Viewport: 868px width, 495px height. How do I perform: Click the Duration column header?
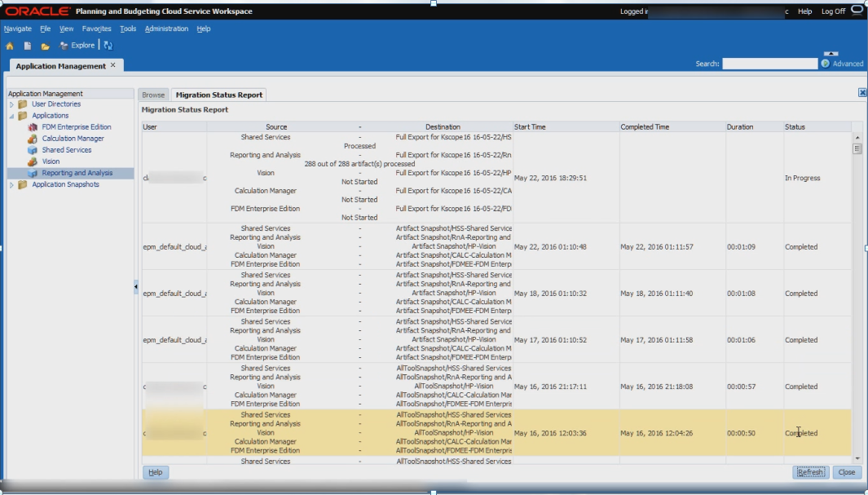(x=755, y=126)
